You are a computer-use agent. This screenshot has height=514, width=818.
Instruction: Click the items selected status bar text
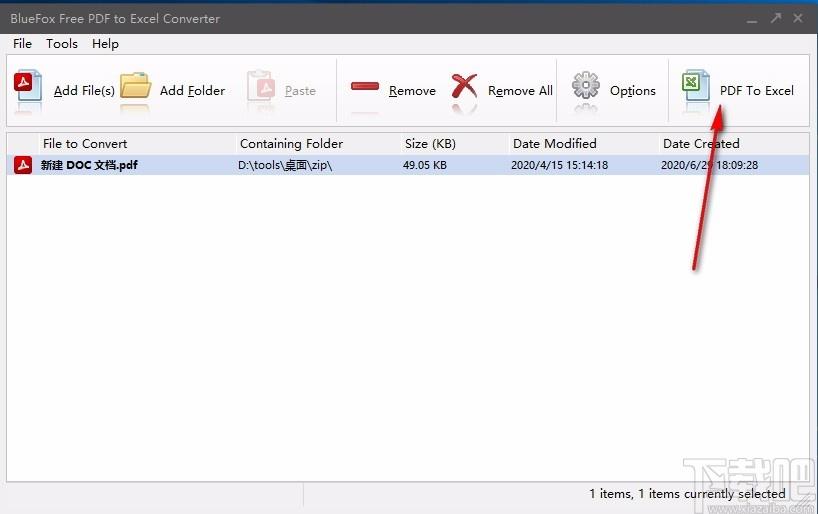(x=687, y=494)
